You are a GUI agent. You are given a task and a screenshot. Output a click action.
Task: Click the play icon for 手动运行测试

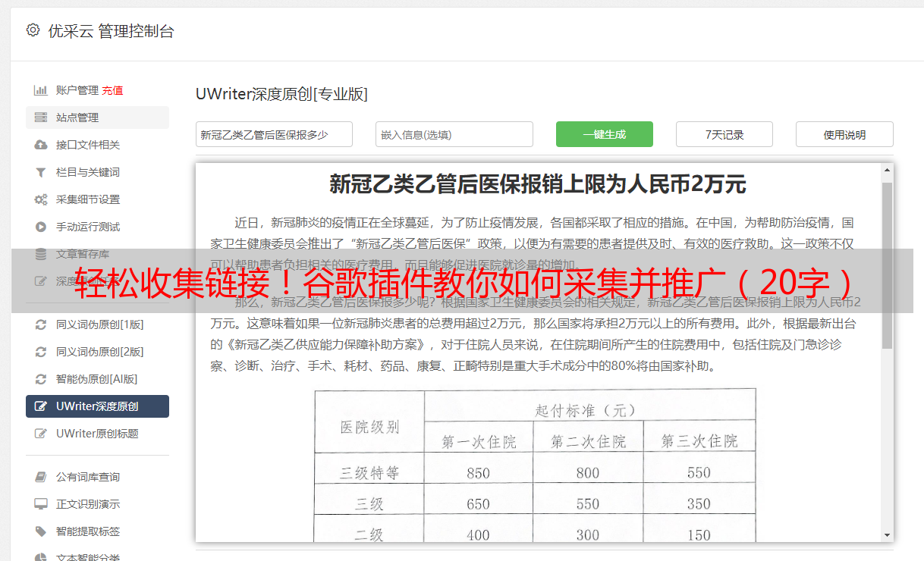[41, 227]
